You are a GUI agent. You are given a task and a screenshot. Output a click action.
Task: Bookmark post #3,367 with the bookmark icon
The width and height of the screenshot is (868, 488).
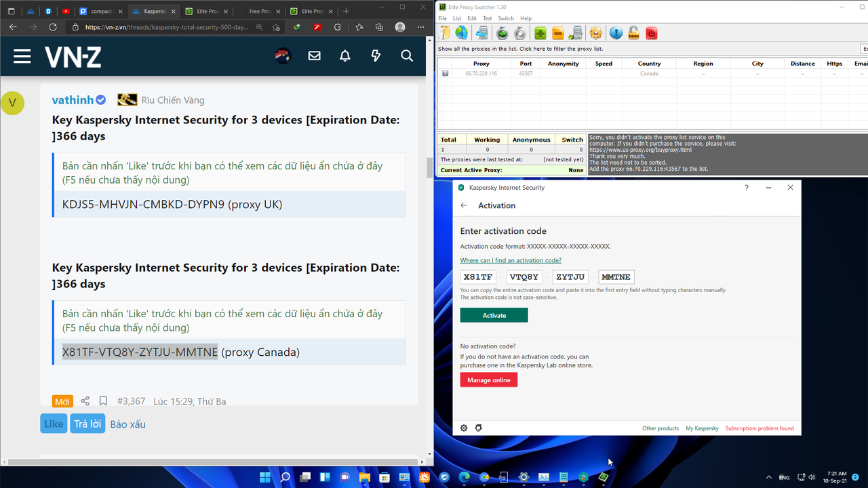103,401
